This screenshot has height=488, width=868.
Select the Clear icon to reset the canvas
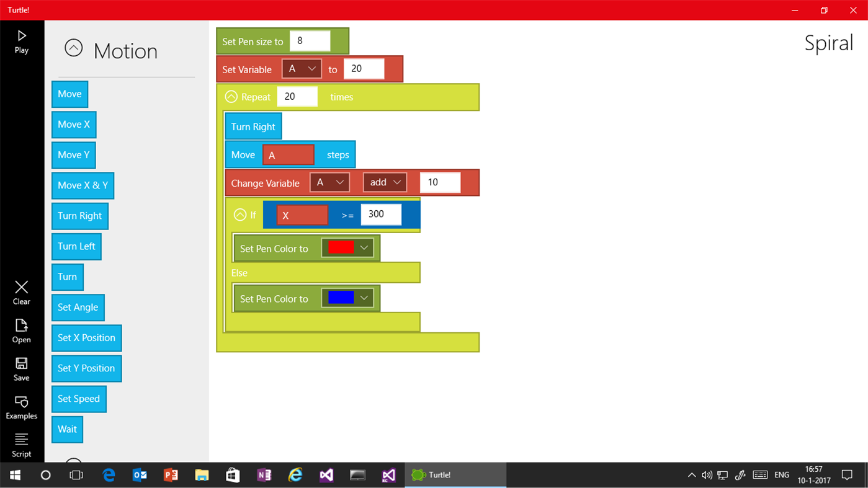pos(21,293)
